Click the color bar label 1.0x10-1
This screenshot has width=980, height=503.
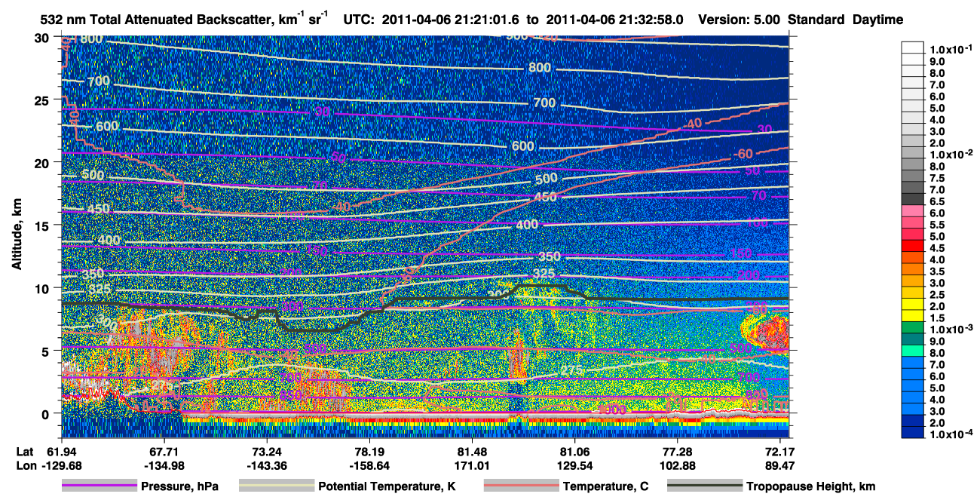(x=949, y=50)
